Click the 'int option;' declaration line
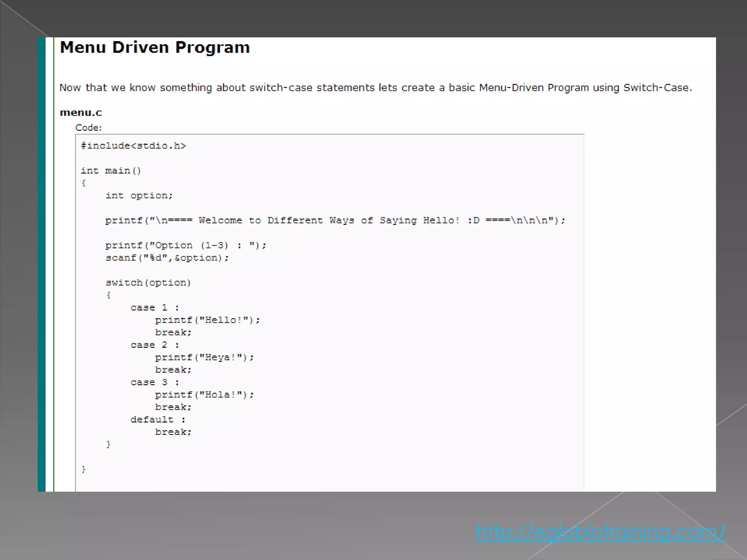Screen dimensions: 747x560 (139, 195)
